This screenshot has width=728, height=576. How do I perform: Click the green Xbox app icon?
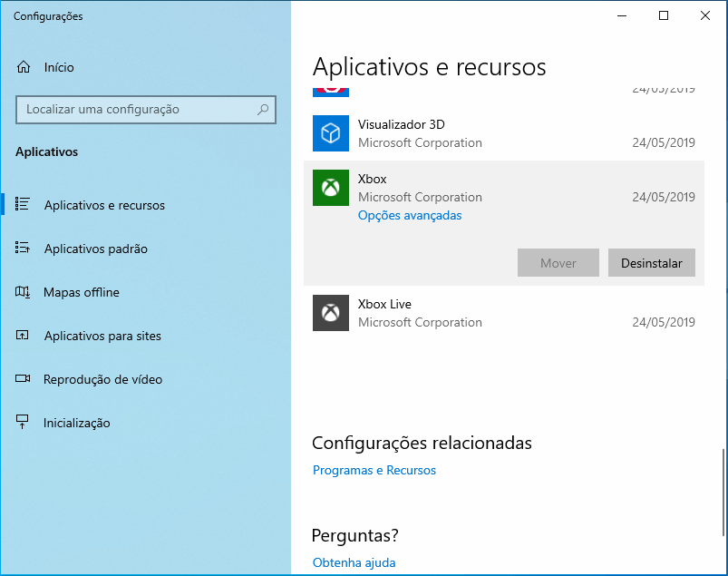[x=331, y=188]
